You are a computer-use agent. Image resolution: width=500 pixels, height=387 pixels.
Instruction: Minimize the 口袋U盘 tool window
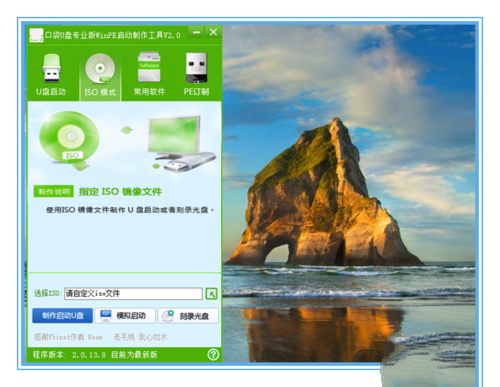point(197,32)
